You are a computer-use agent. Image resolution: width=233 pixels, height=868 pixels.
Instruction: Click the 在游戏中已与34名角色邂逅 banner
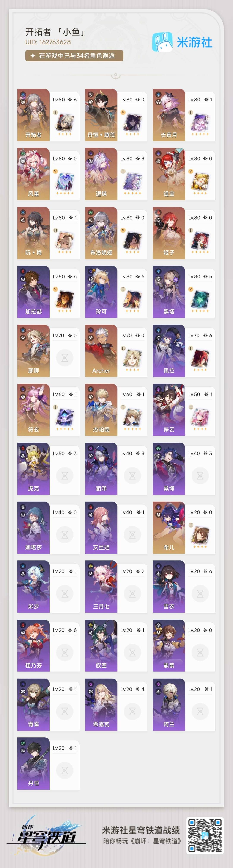click(x=74, y=56)
